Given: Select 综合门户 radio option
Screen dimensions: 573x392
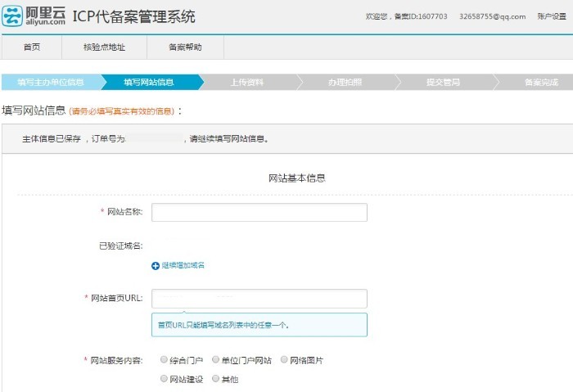Looking at the screenshot, I should [x=165, y=360].
